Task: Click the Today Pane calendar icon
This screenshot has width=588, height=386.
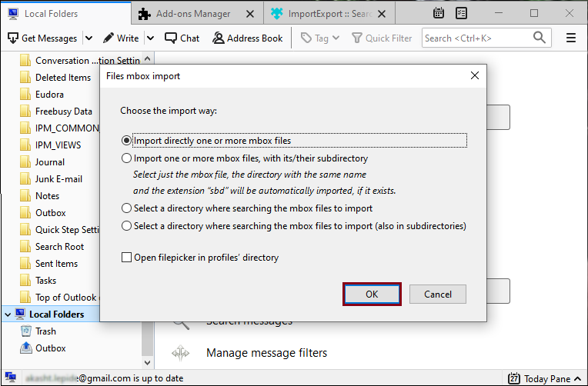Action: (x=514, y=378)
